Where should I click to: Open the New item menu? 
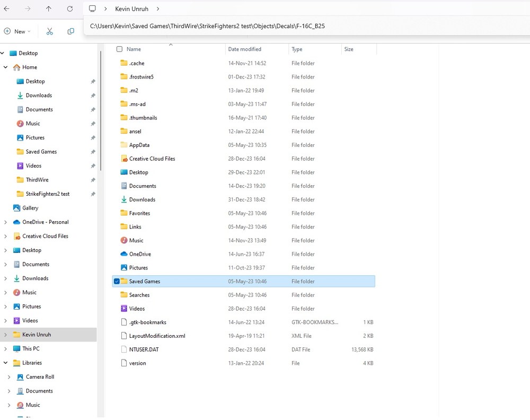pyautogui.click(x=17, y=31)
